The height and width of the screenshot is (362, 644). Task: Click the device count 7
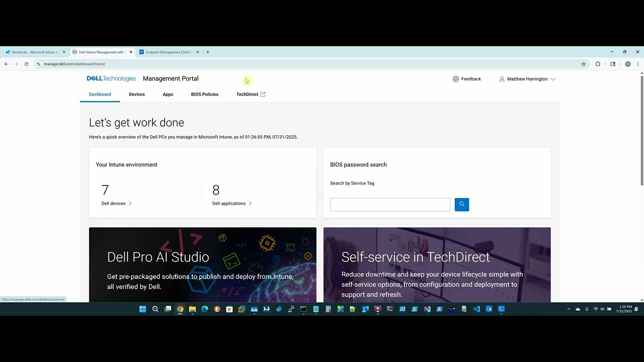pyautogui.click(x=105, y=190)
